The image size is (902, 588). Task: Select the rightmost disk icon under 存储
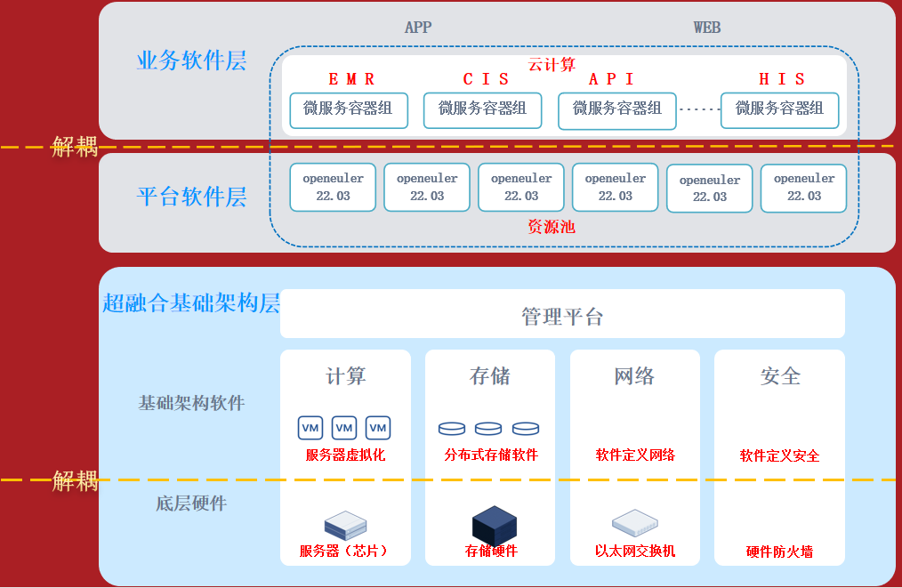coord(526,429)
